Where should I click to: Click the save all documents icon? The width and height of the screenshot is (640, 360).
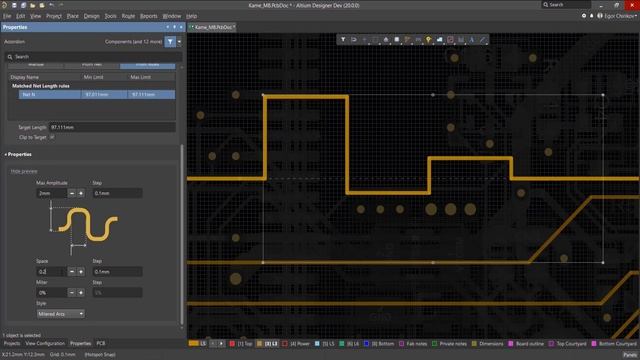[23, 5]
